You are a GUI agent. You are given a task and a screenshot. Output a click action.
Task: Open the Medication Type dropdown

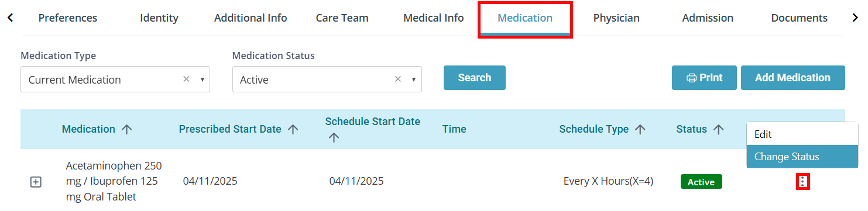[x=115, y=79]
